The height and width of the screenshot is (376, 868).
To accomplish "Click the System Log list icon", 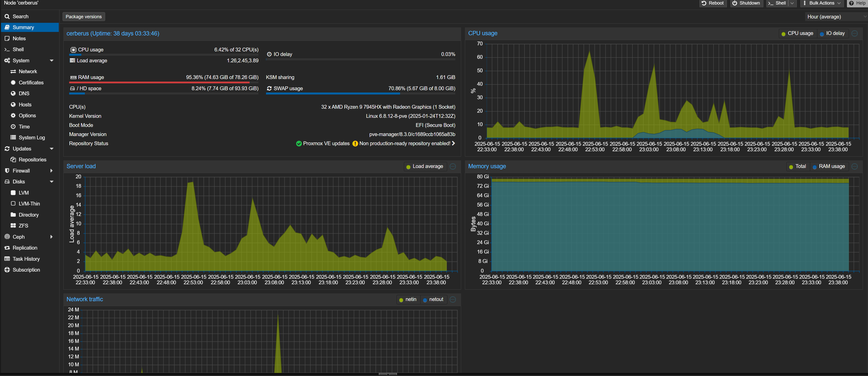I will [13, 138].
